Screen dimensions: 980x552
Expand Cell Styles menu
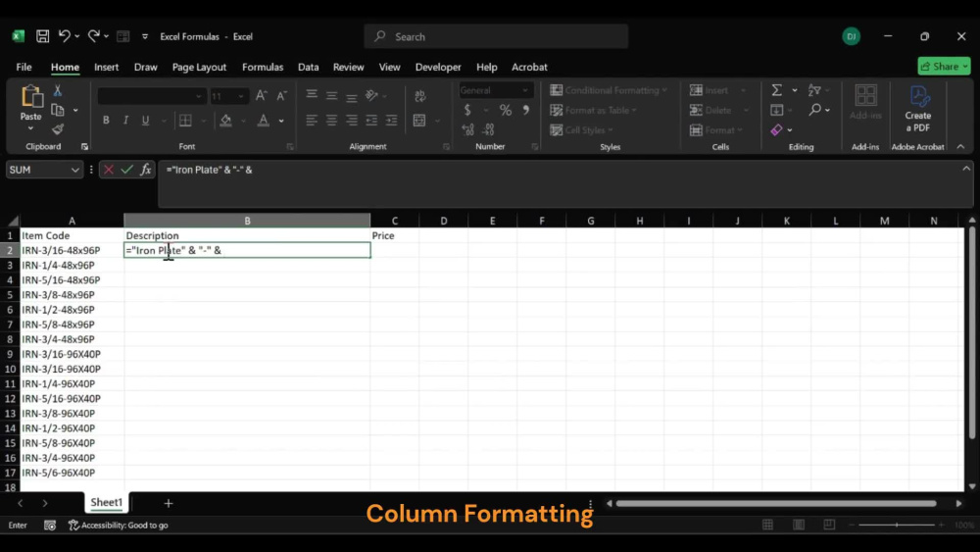click(581, 130)
